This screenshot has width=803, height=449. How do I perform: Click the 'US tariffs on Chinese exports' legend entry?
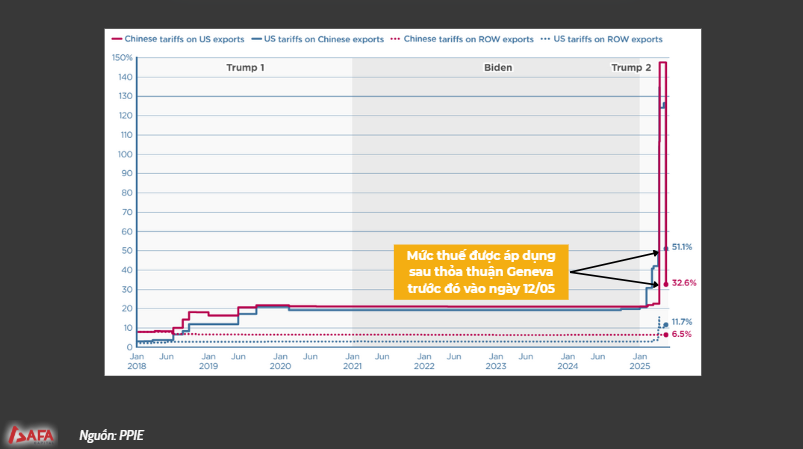[x=318, y=39]
